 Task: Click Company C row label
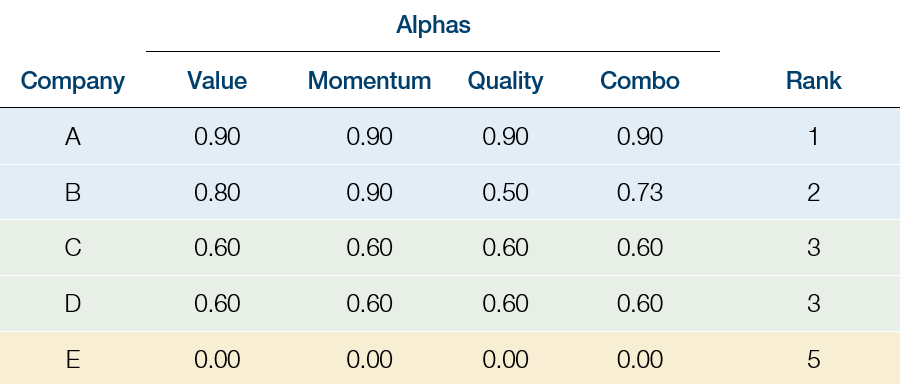click(72, 248)
